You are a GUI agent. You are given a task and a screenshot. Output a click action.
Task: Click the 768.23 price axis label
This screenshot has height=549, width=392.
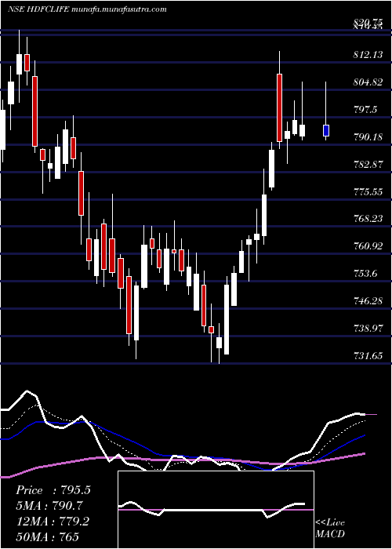coord(367,219)
